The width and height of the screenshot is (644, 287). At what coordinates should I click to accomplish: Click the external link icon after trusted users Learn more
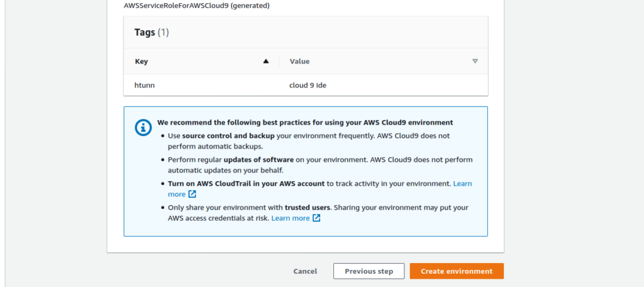pyautogui.click(x=316, y=218)
